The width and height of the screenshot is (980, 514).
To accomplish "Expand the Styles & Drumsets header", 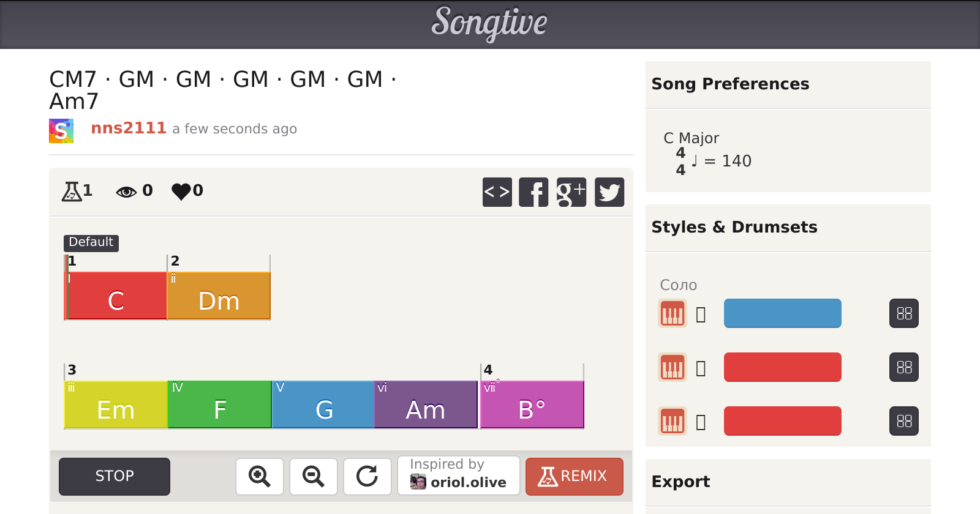I will tap(788, 228).
